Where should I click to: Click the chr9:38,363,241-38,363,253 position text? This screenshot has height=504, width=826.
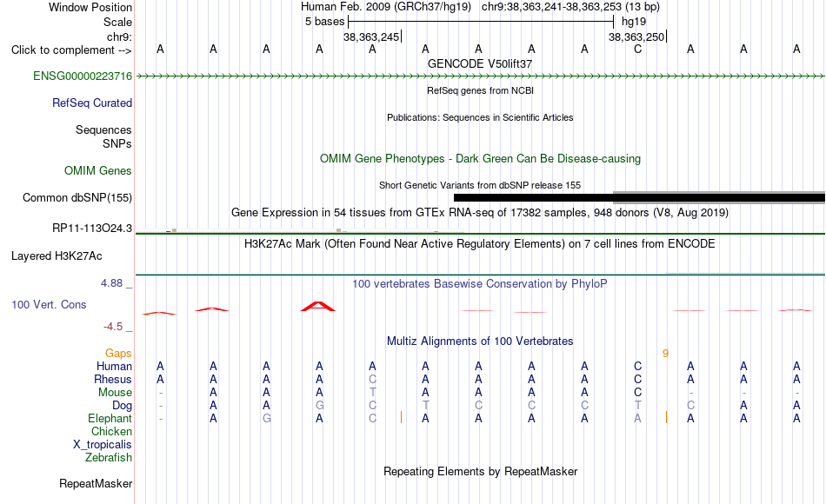click(x=551, y=7)
